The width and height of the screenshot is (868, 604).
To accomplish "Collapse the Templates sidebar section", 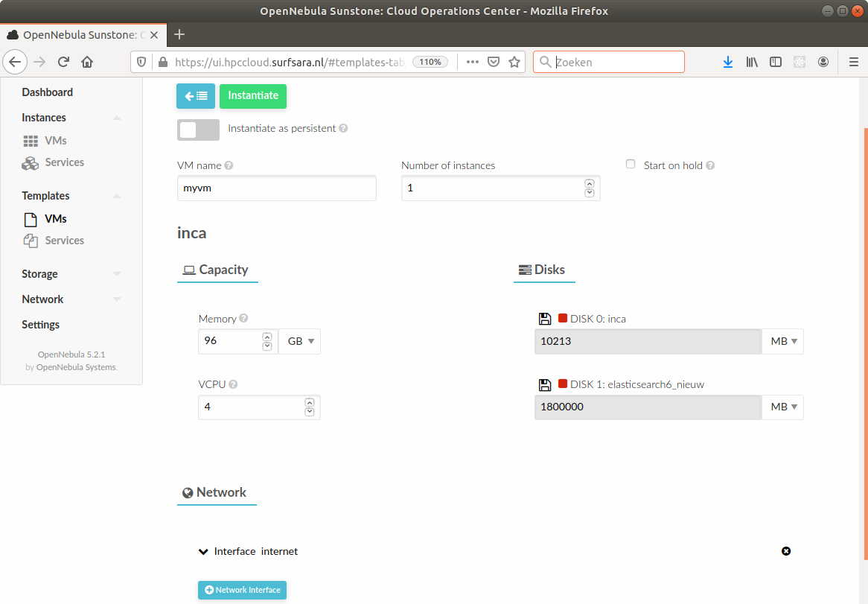I will [x=117, y=196].
